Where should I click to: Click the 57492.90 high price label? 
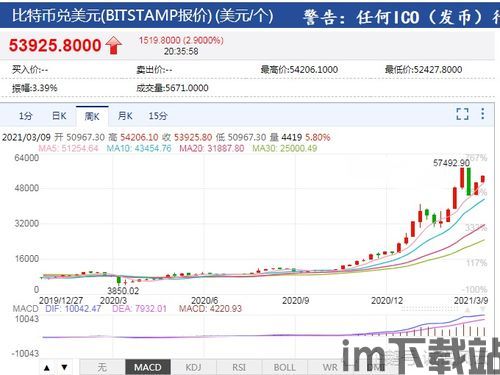pos(451,163)
